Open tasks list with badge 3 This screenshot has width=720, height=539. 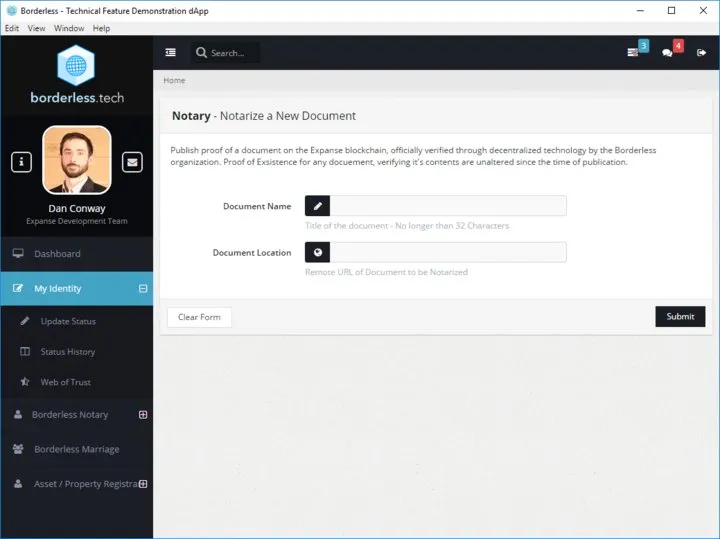(633, 52)
